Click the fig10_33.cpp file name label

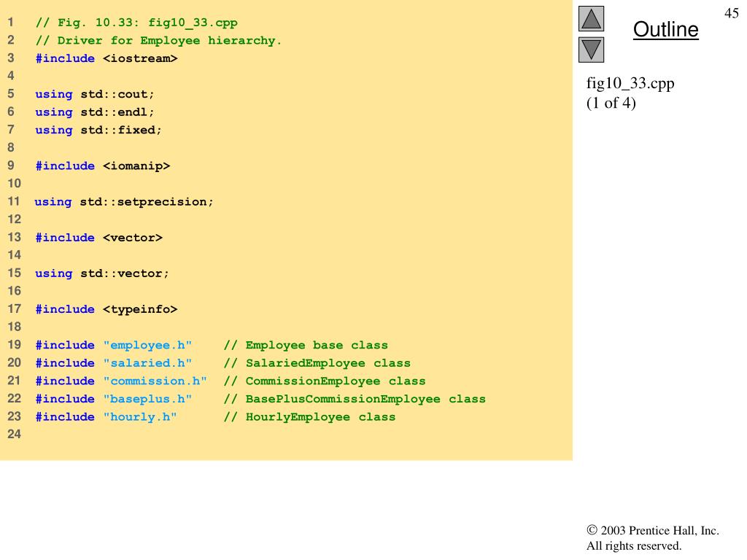(630, 83)
